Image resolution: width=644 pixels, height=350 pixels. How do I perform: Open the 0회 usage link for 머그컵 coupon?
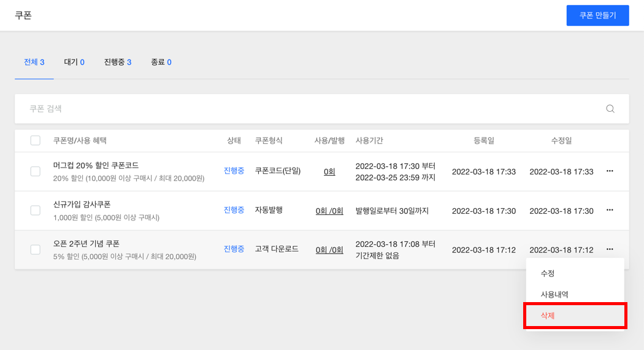point(329,172)
